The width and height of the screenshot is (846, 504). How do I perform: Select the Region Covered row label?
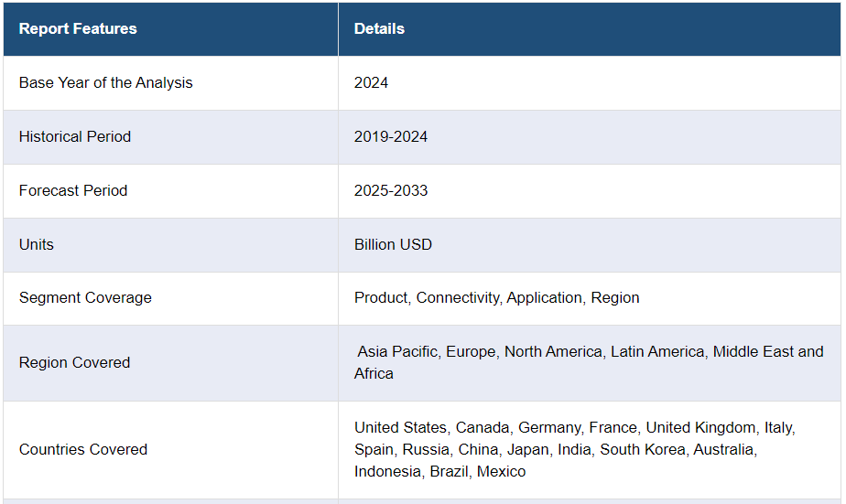pos(74,362)
